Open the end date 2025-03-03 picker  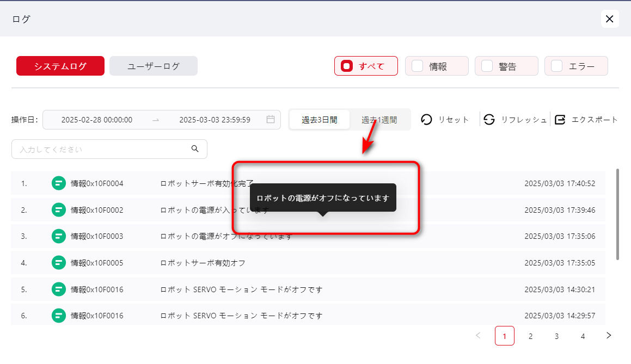pos(215,120)
